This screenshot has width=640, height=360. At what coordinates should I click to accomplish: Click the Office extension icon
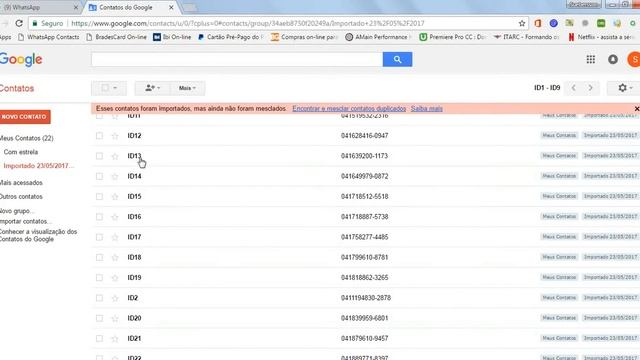tap(538, 23)
